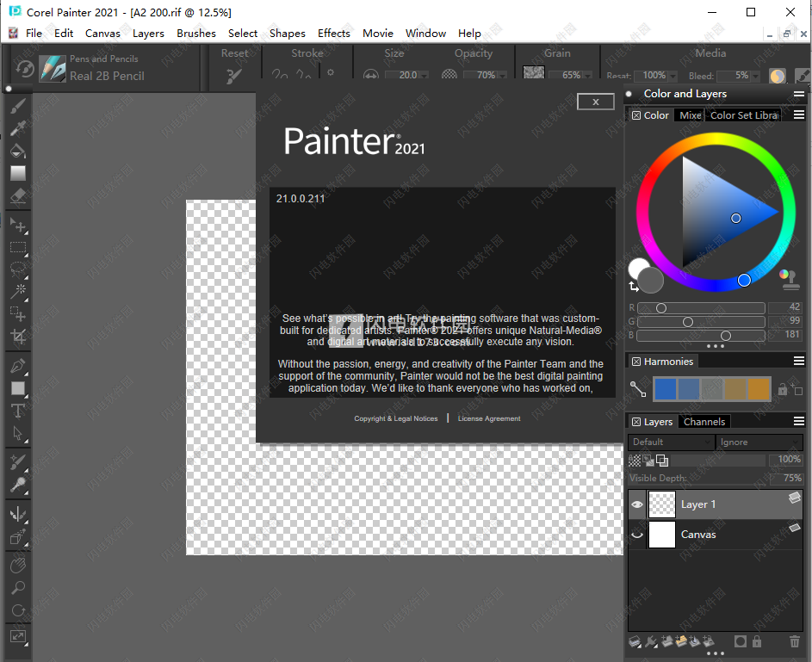Viewport: 812px width, 662px height.
Task: Open the Default composite method dropdown
Action: click(670, 442)
